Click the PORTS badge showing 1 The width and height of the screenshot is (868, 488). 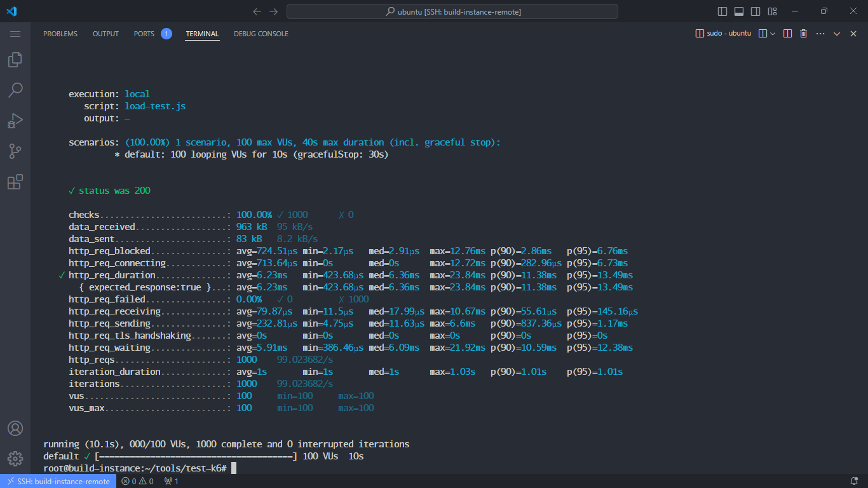166,34
